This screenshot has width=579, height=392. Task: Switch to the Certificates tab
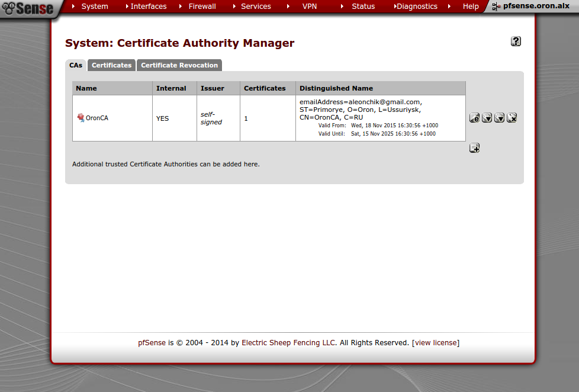pyautogui.click(x=111, y=65)
